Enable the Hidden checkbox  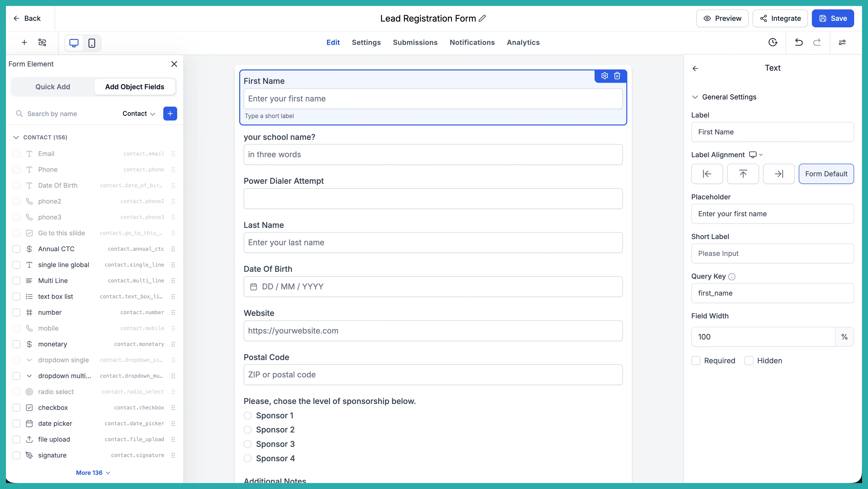point(749,361)
